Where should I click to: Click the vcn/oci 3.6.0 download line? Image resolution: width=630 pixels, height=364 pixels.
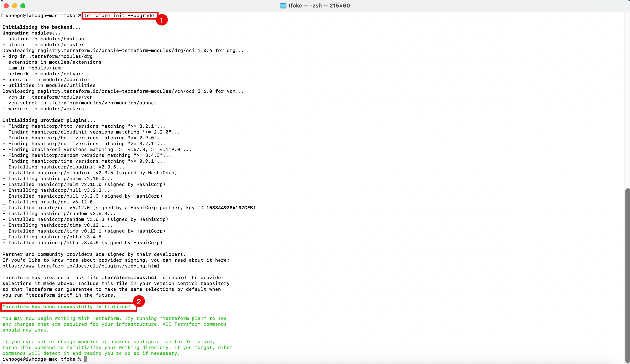click(123, 91)
